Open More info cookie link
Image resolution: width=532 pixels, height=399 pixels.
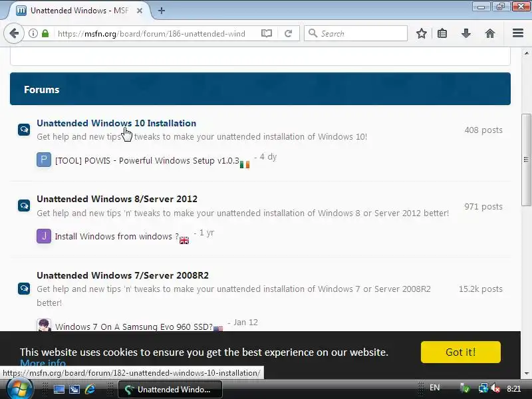click(43, 362)
